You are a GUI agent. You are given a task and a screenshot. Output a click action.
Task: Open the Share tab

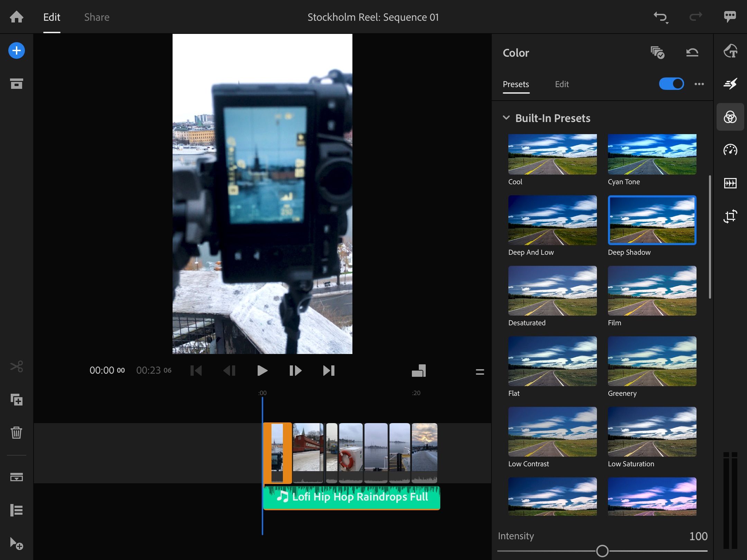tap(96, 17)
